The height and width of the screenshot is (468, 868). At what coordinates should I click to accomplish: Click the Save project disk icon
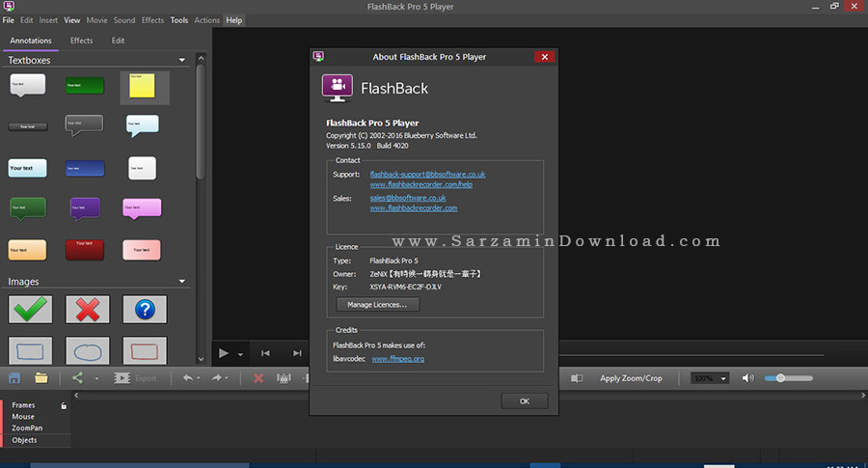(14, 378)
